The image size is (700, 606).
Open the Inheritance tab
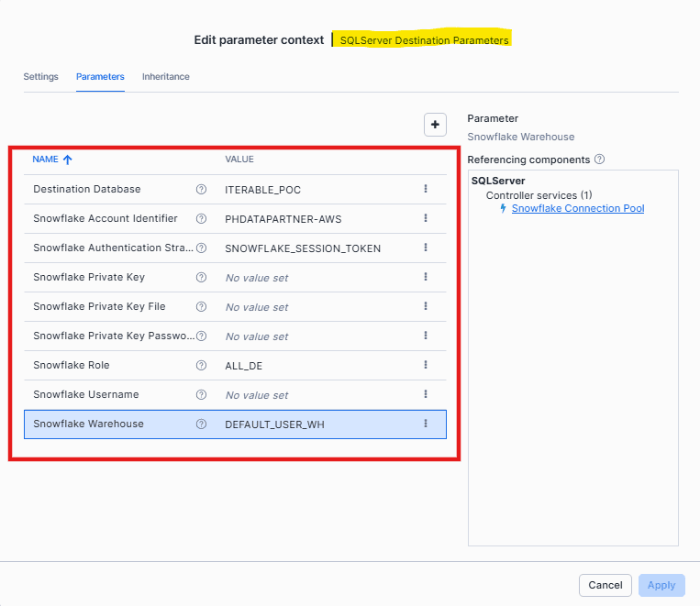[166, 77]
